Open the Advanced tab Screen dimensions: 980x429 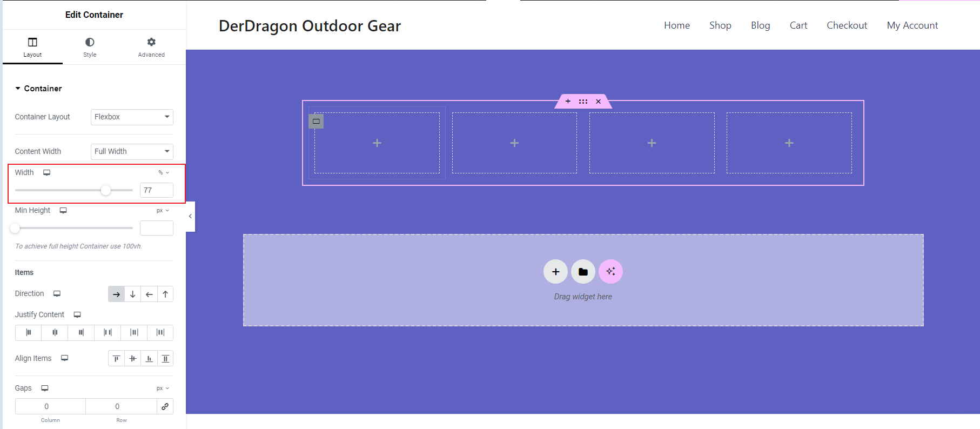pos(151,48)
